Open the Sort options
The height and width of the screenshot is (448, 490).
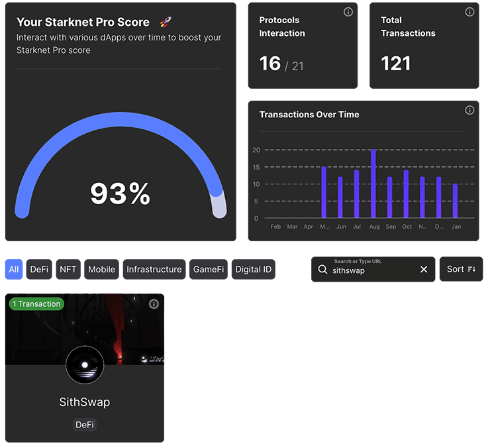[462, 269]
